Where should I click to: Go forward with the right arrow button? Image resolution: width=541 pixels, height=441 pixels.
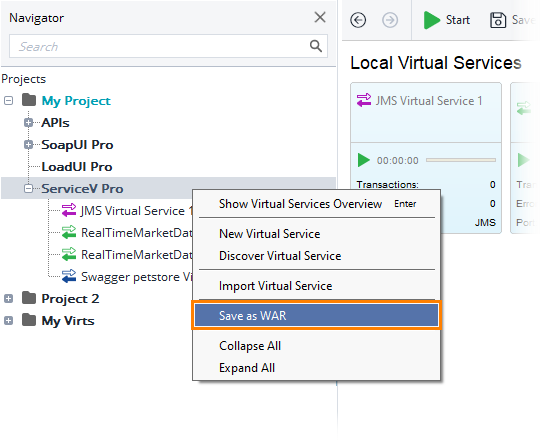[x=390, y=20]
